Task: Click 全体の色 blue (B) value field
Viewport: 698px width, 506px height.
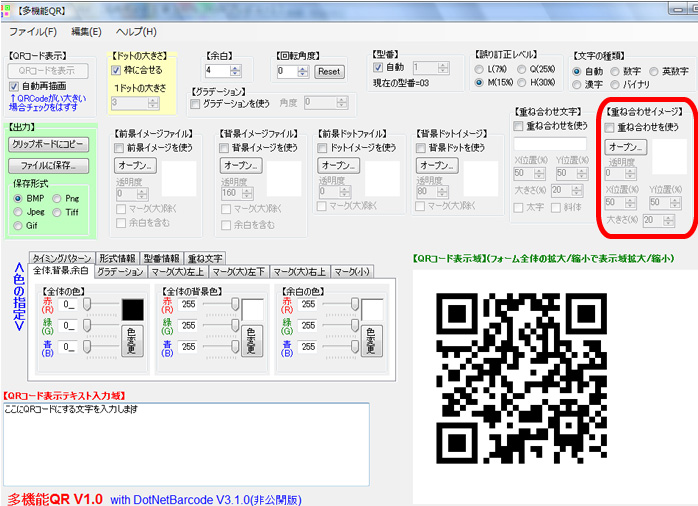Action: (69, 347)
